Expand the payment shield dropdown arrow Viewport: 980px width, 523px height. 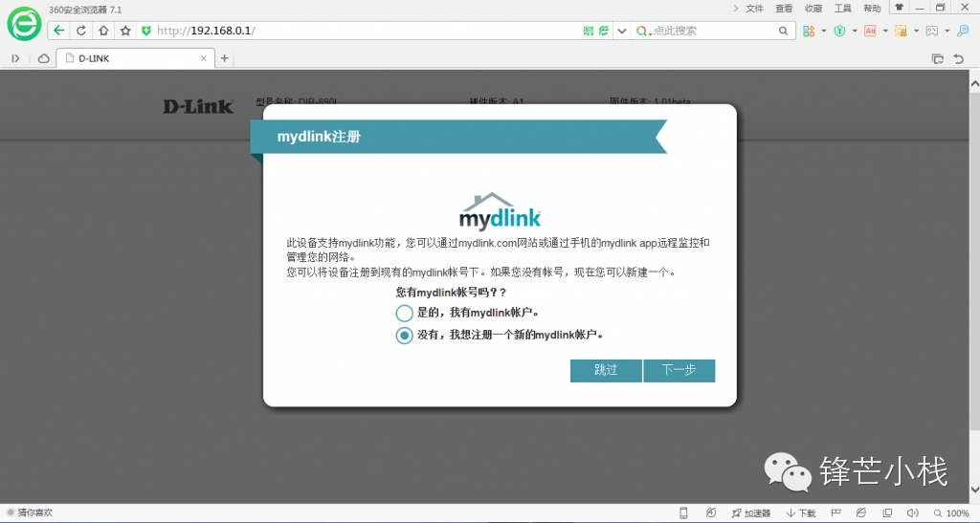855,31
